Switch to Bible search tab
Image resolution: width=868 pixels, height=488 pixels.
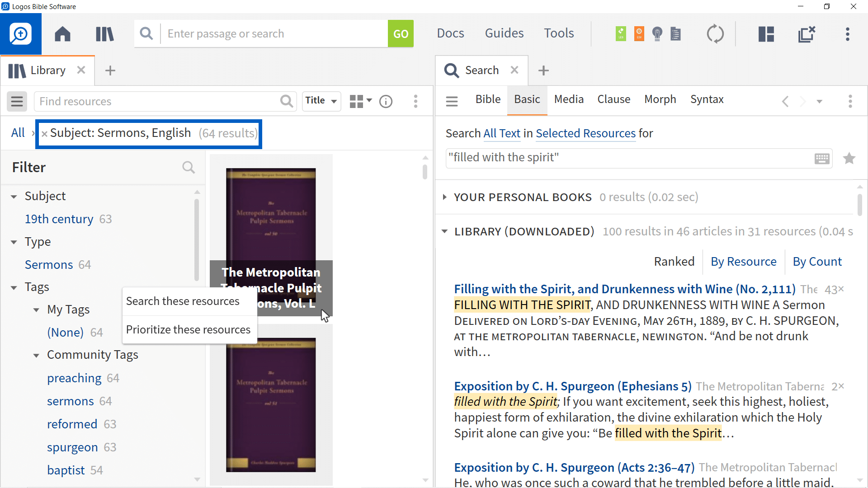pos(488,99)
